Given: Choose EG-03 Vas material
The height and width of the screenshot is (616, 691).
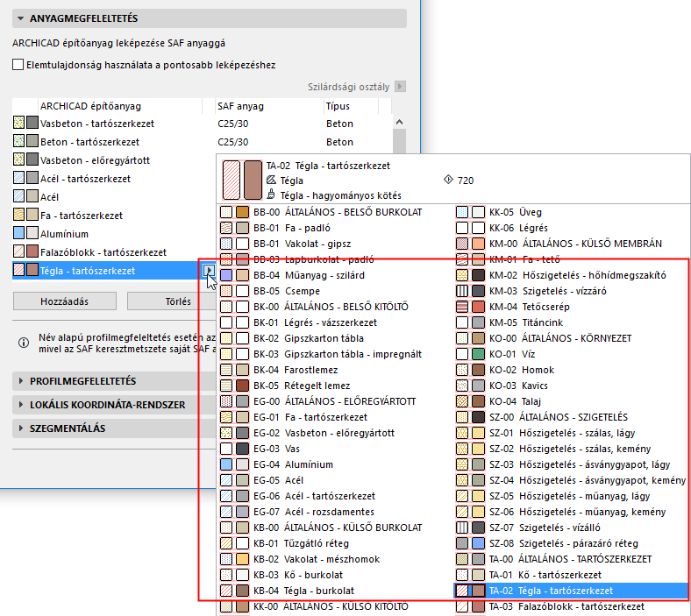Looking at the screenshot, I should (336, 449).
